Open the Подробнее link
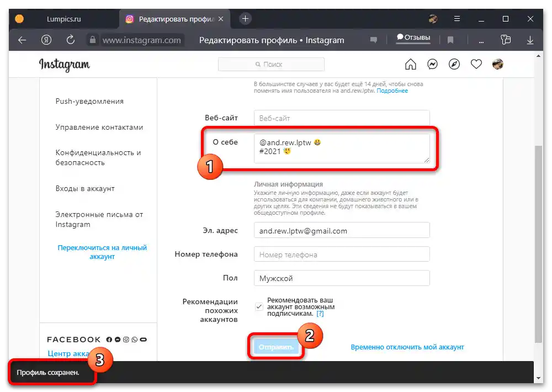This screenshot has height=392, width=552. (392, 91)
